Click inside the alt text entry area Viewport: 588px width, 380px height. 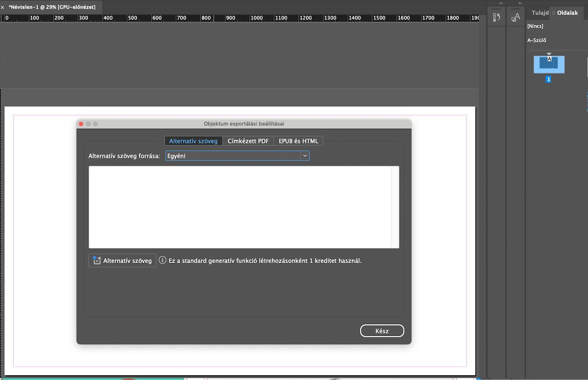240,207
